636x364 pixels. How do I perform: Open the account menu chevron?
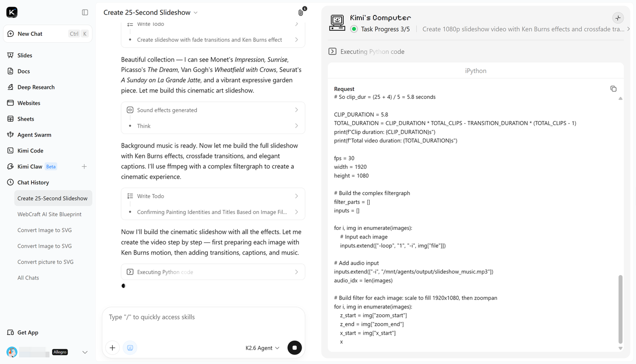[x=84, y=352]
